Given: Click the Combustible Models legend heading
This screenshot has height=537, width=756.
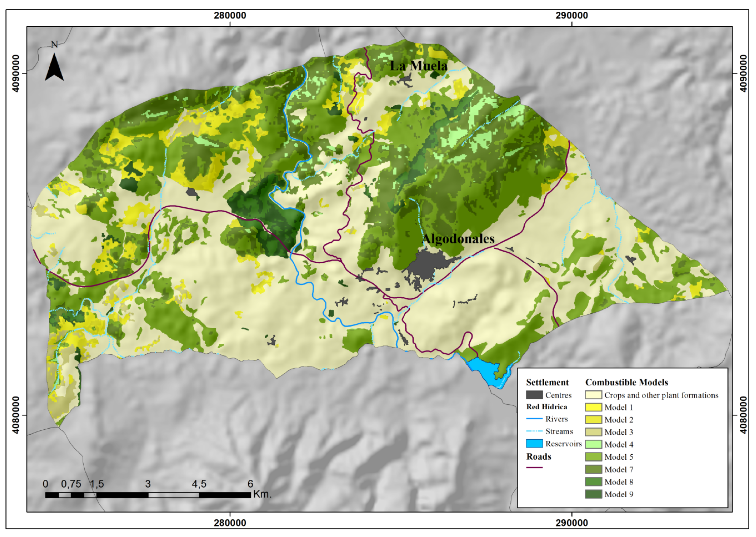Looking at the screenshot, I should [626, 382].
